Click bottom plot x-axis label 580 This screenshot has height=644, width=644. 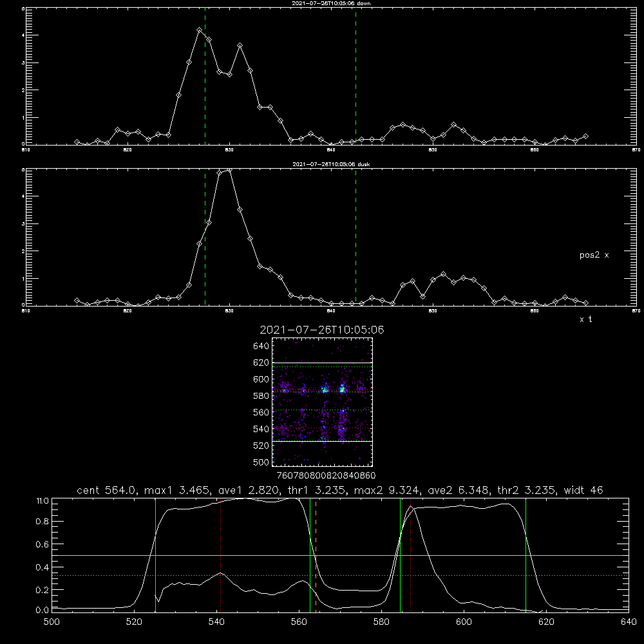(381, 622)
